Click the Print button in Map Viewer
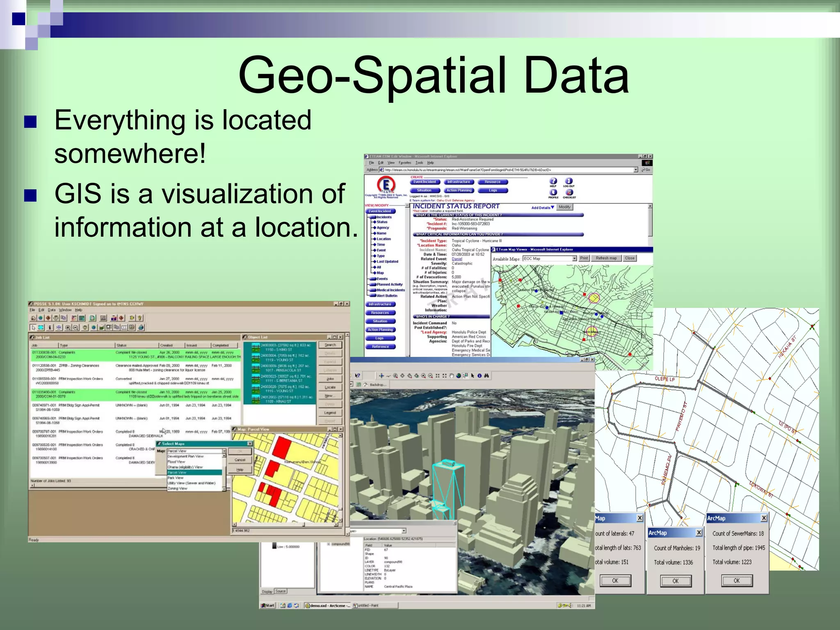This screenshot has height=630, width=840. click(584, 258)
